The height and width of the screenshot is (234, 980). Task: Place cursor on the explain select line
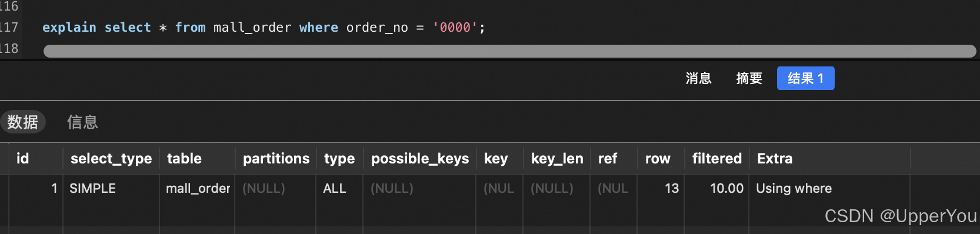tap(264, 27)
